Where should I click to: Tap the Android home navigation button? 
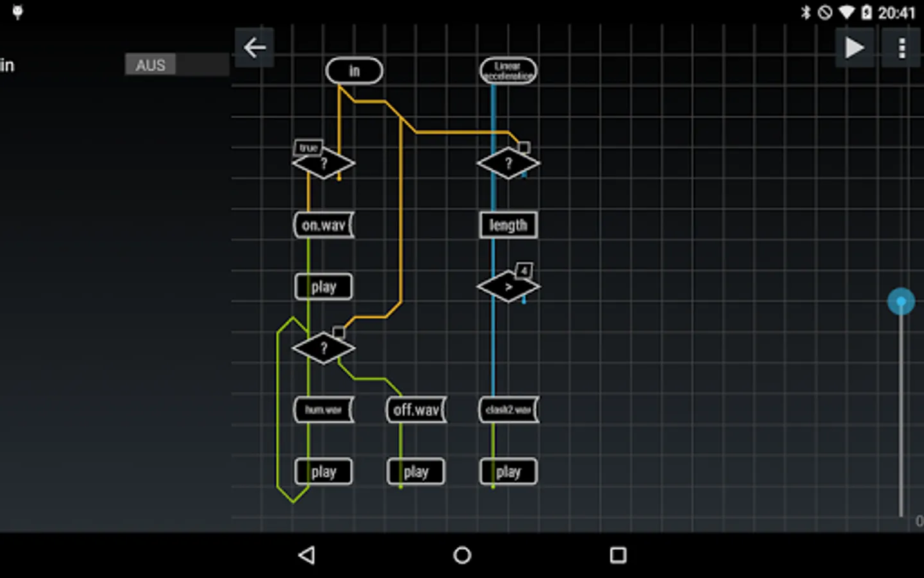coord(462,556)
